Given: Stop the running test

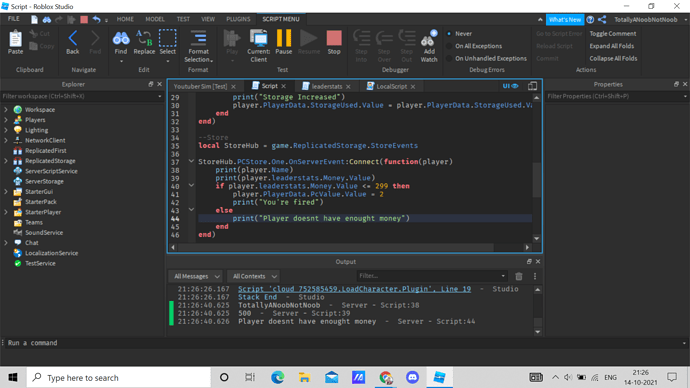Looking at the screenshot, I should pos(334,43).
